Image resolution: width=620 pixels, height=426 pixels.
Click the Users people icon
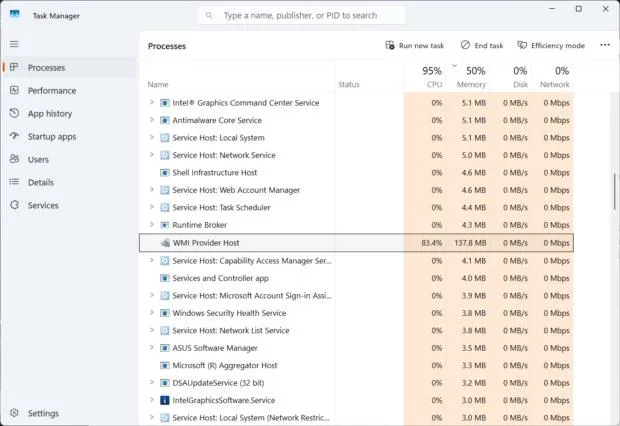pos(14,159)
